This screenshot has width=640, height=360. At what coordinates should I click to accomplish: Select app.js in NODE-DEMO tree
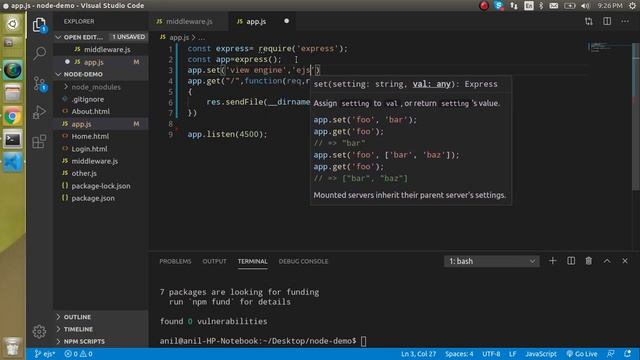click(82, 124)
